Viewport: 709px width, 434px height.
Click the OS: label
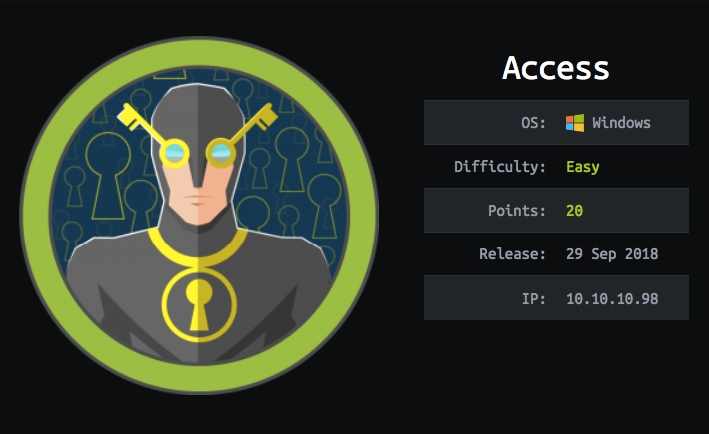point(534,123)
